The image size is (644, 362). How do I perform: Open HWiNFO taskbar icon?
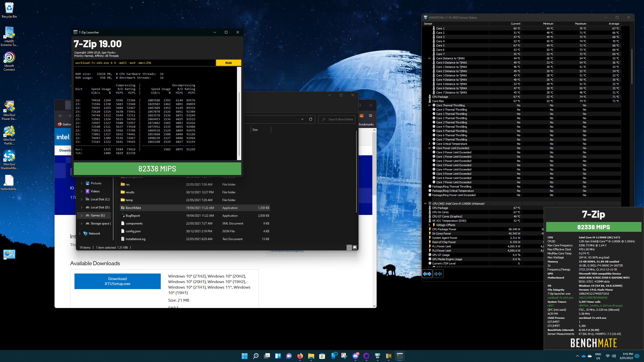pyautogui.click(x=377, y=356)
